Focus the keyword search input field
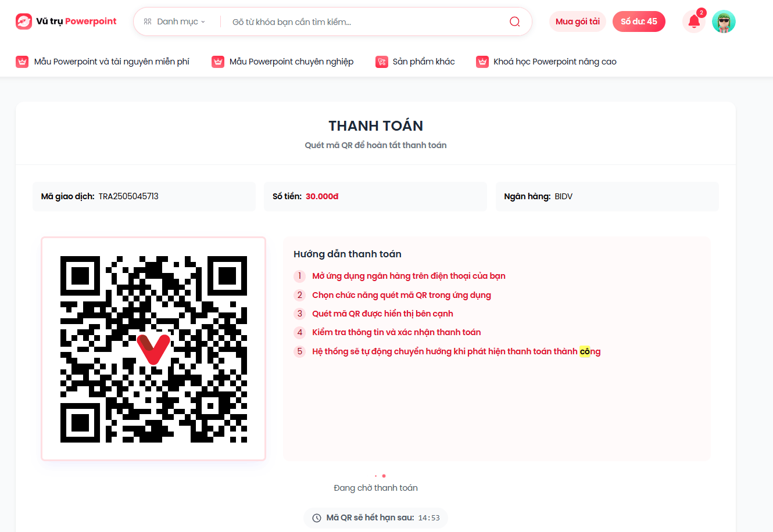This screenshot has height=532, width=773. pos(366,22)
